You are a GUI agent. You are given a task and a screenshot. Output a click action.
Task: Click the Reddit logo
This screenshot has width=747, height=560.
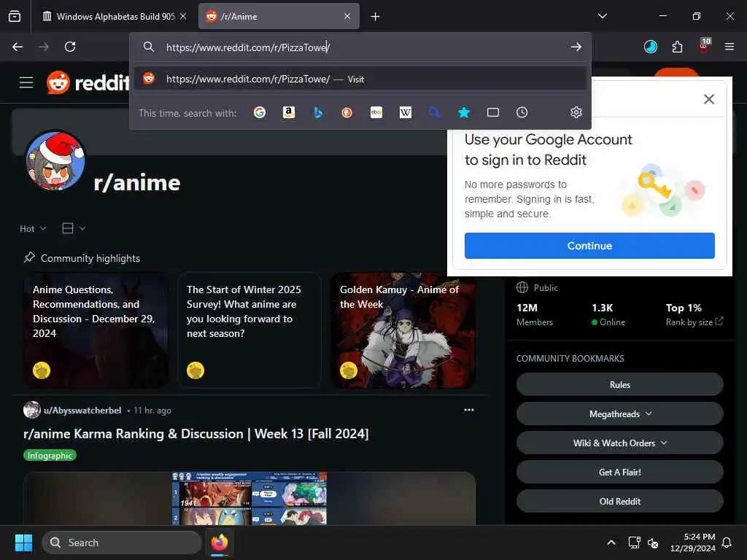tap(88, 82)
